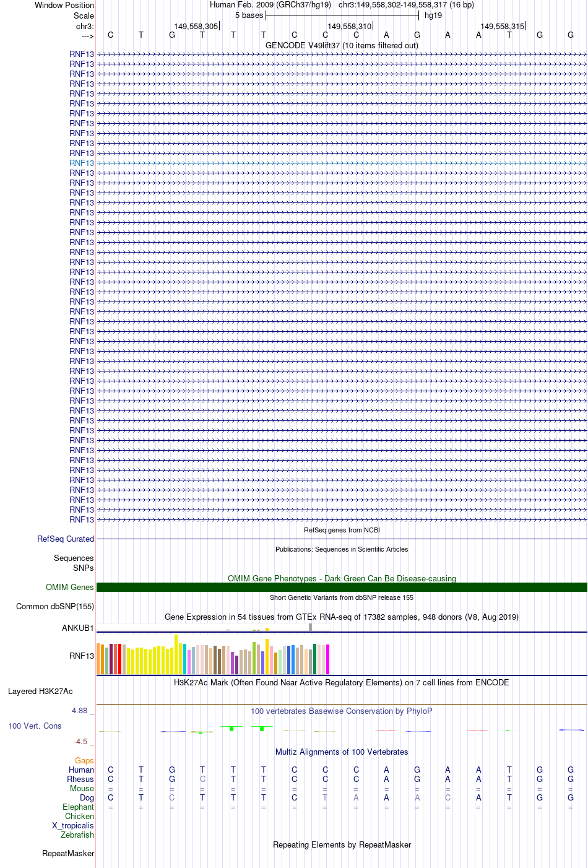The height and width of the screenshot is (868, 588).
Task: Open OMIM Gene Phenotypes track title
Action: (x=342, y=578)
